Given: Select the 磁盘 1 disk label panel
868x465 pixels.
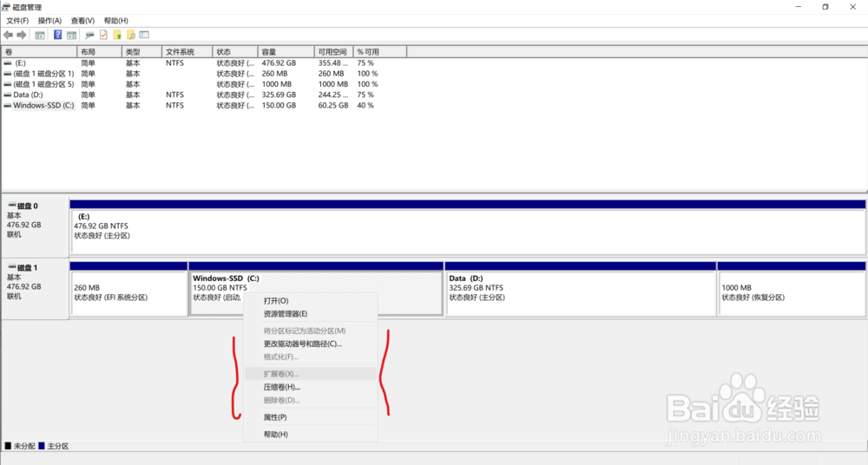Looking at the screenshot, I should (x=35, y=288).
